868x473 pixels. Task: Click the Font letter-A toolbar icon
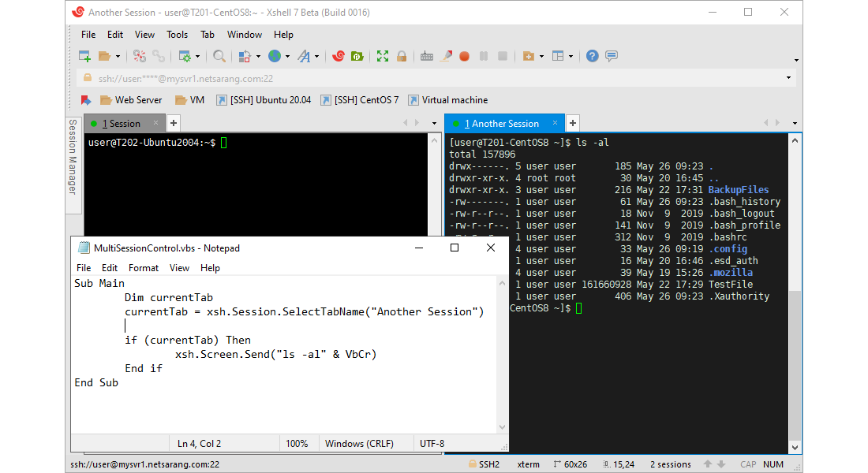(304, 56)
